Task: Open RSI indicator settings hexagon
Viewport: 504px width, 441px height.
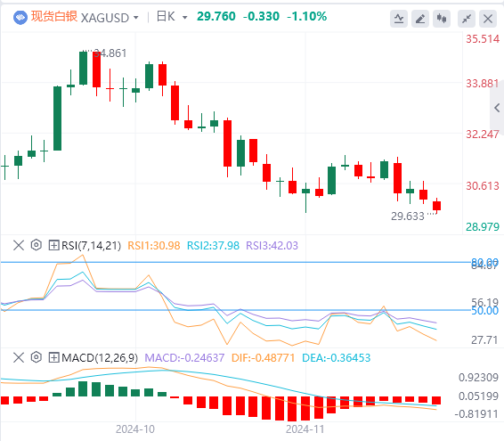Action: click(x=37, y=245)
